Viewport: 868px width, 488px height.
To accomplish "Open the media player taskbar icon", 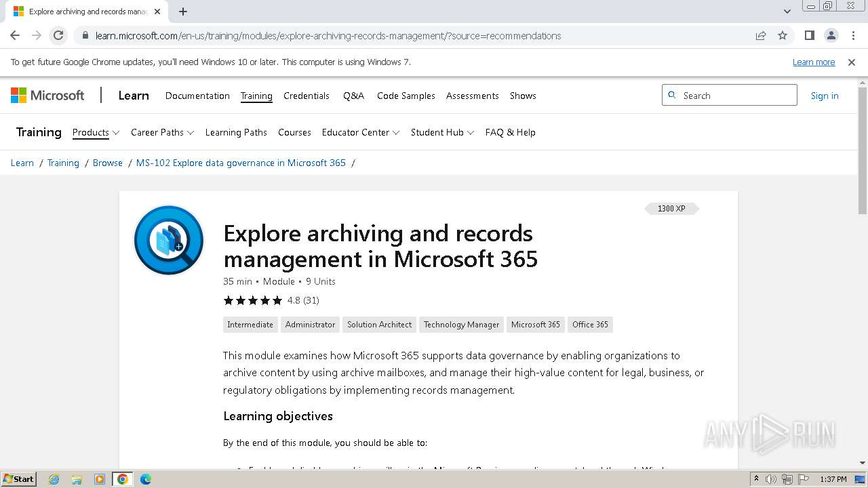I will click(100, 479).
